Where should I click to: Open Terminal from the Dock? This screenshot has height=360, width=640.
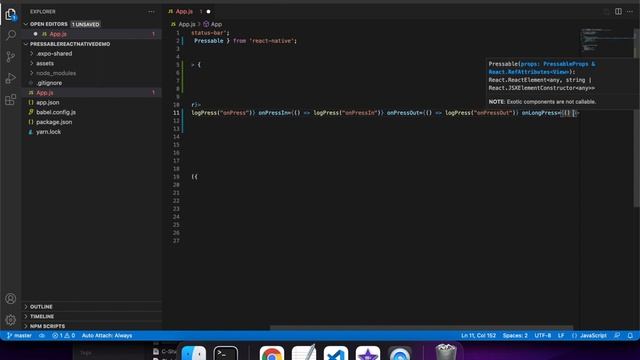click(226, 353)
